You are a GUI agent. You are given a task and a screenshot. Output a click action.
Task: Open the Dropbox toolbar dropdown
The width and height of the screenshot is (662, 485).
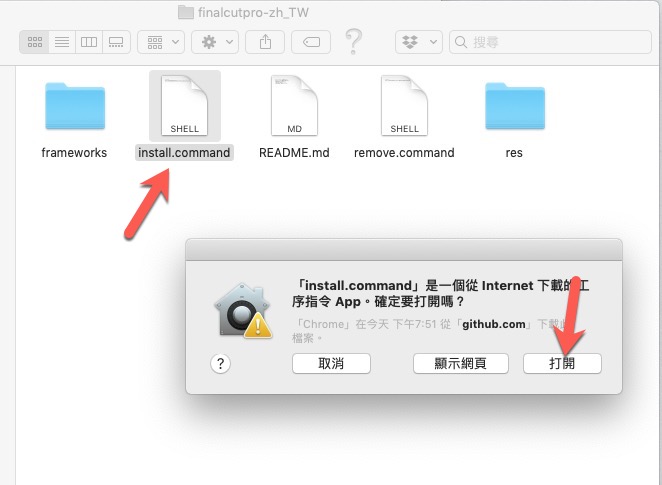coord(419,42)
